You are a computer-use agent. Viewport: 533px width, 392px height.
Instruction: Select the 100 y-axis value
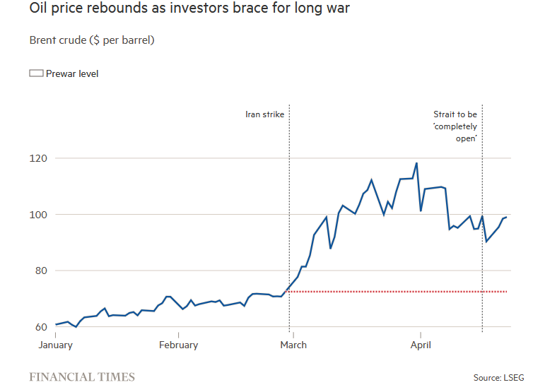(x=39, y=215)
